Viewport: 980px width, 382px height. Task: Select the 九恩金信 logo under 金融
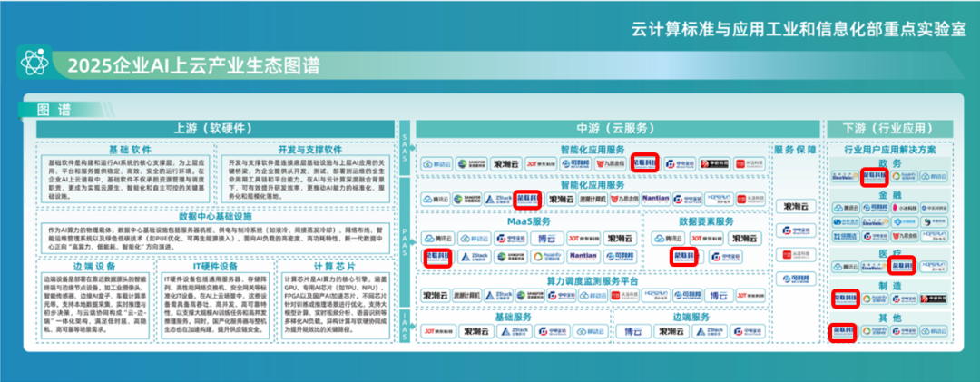pos(905,236)
